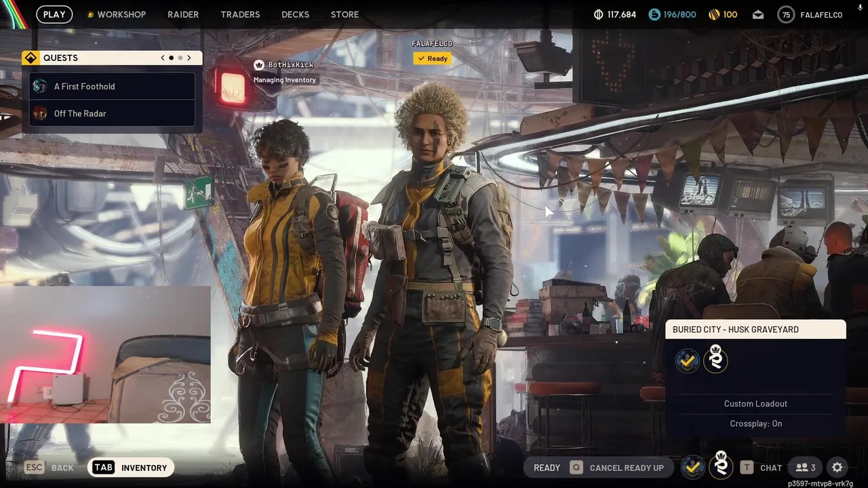Select the second quests page dot
This screenshot has height=488, width=868.
point(180,58)
